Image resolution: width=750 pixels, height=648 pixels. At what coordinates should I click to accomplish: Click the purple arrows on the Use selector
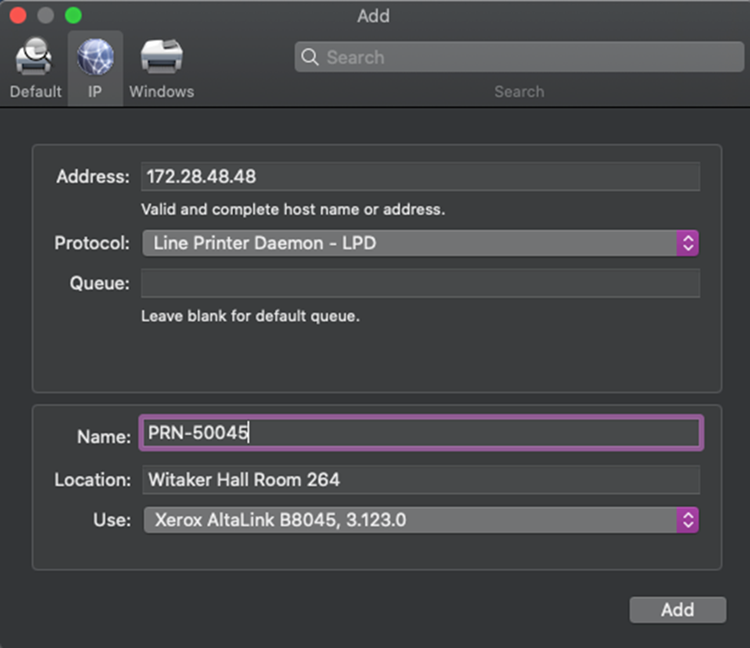coord(687,520)
